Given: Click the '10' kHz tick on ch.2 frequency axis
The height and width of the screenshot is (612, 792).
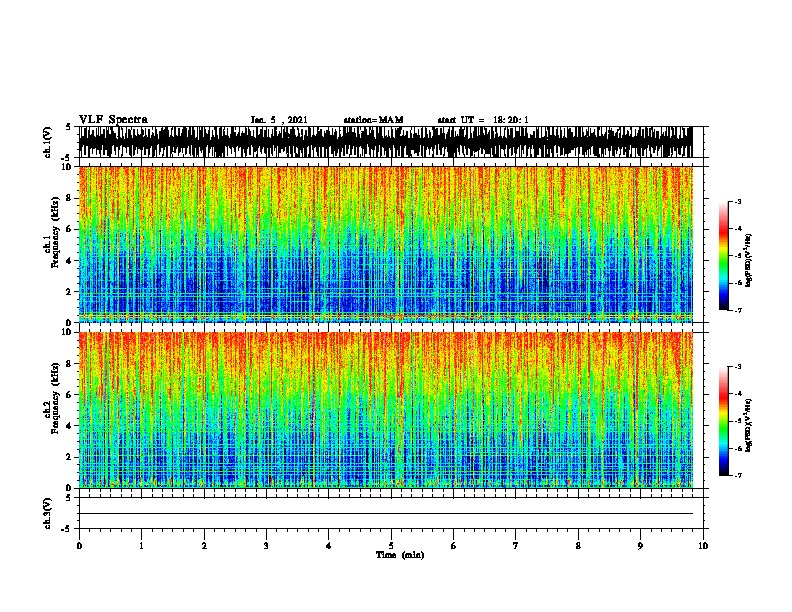Looking at the screenshot, I should click(68, 332).
